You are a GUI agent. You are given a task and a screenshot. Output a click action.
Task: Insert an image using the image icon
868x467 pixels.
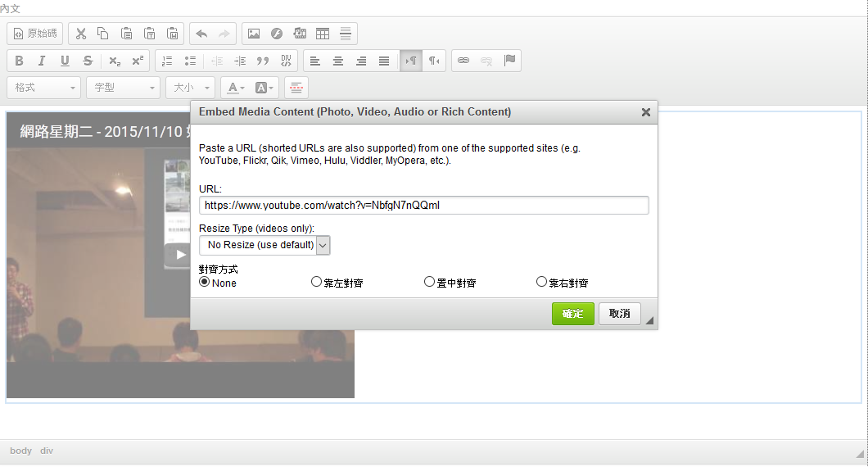[x=254, y=34]
